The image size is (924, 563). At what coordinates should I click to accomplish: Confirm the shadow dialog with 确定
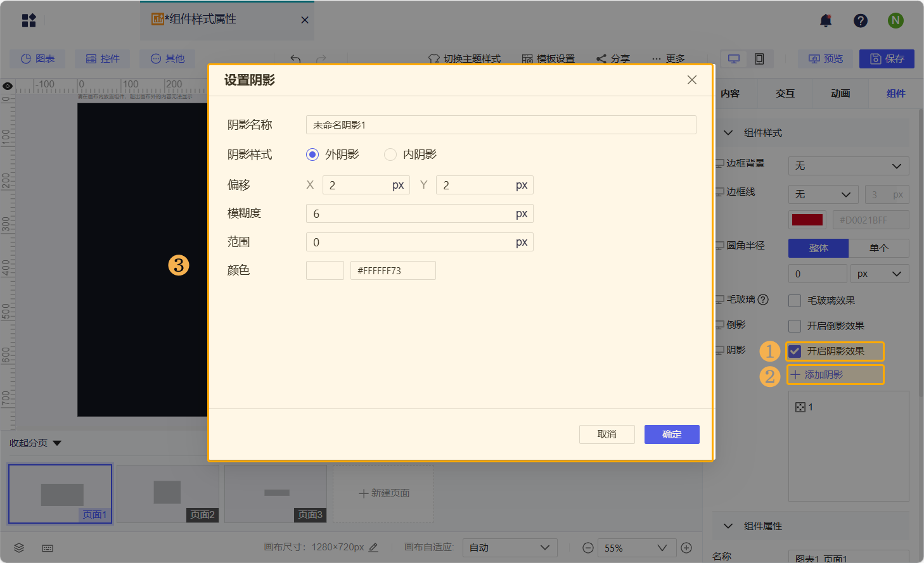coord(671,434)
